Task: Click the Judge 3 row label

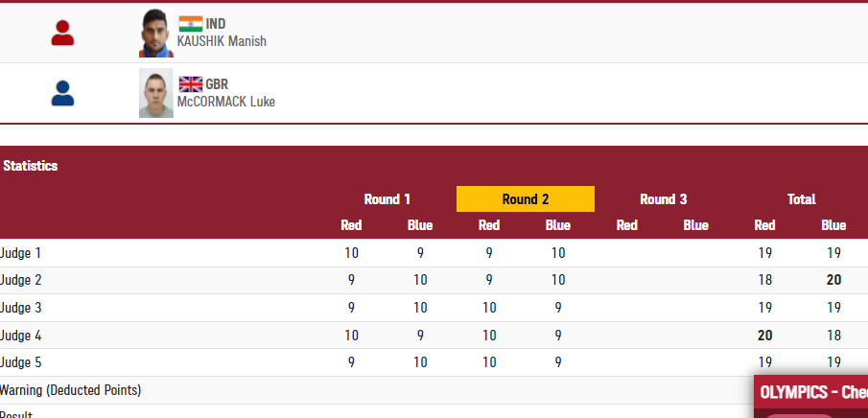Action: [21, 308]
